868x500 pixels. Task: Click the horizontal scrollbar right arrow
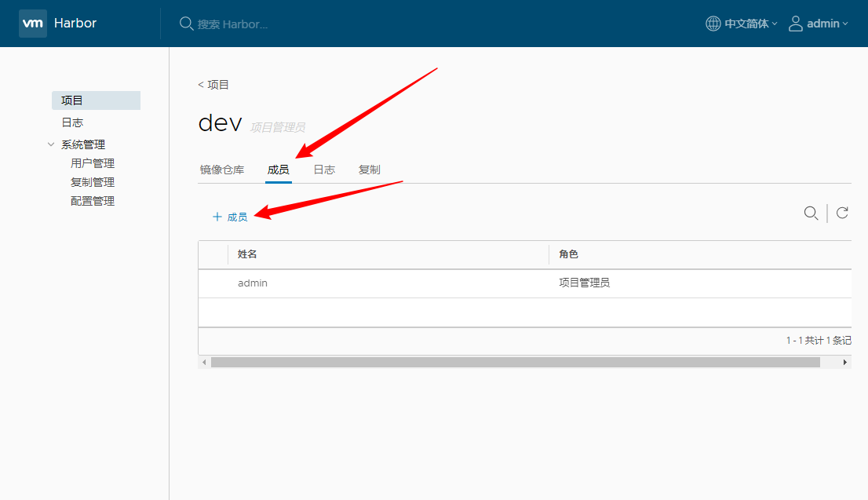pyautogui.click(x=845, y=363)
